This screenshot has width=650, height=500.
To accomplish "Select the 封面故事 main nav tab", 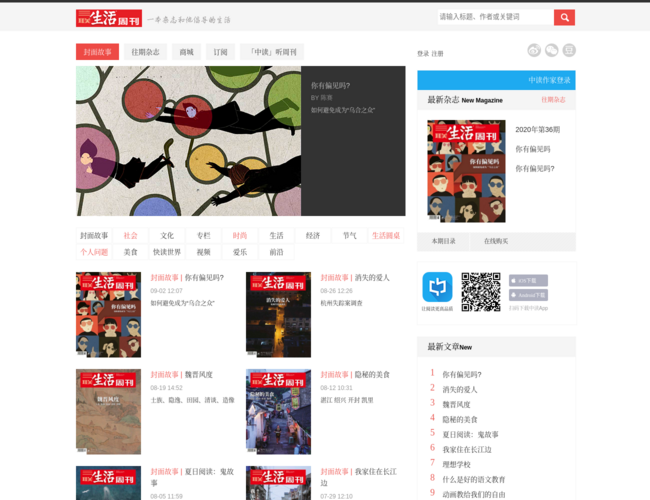I will (97, 52).
